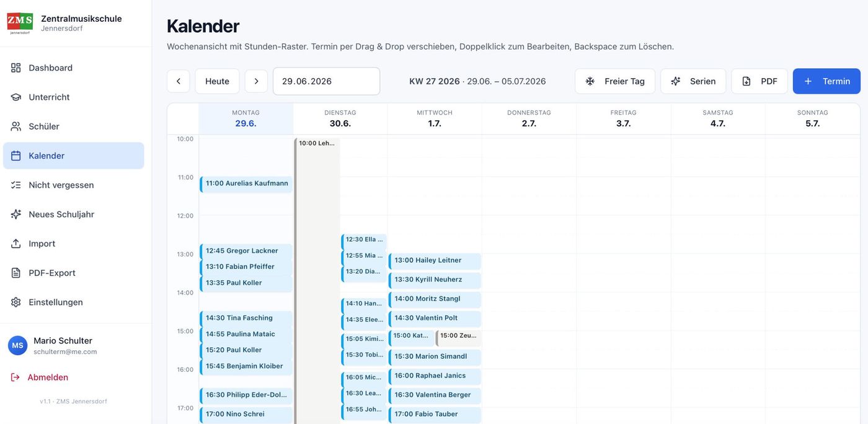Image resolution: width=868 pixels, height=424 pixels.
Task: Click the Neues Schuljahr sparkle icon
Action: [16, 214]
